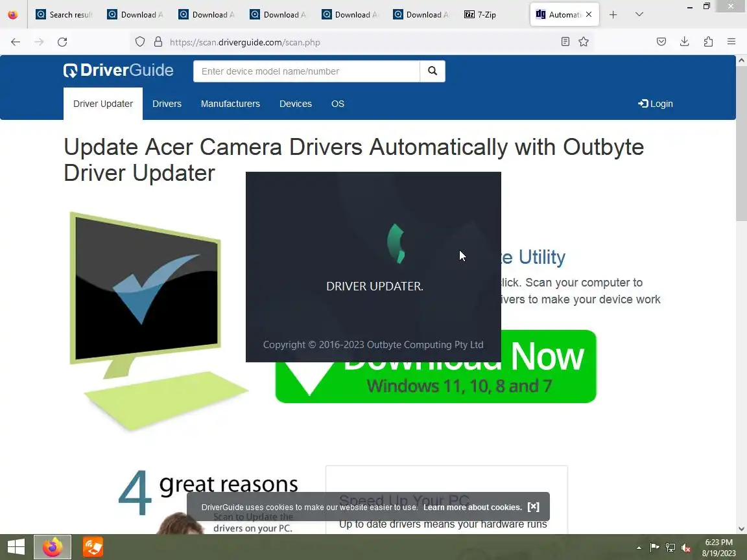747x560 pixels.
Task: Open the orange taskbar application icon
Action: pos(93,546)
